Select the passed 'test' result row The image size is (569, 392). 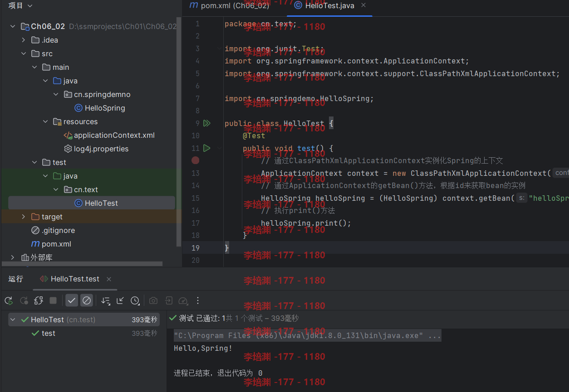[x=84, y=333]
